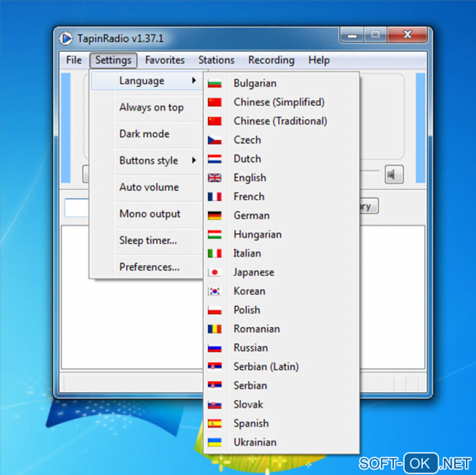Click the Romanian flag icon
The width and height of the screenshot is (476, 475).
tap(215, 329)
